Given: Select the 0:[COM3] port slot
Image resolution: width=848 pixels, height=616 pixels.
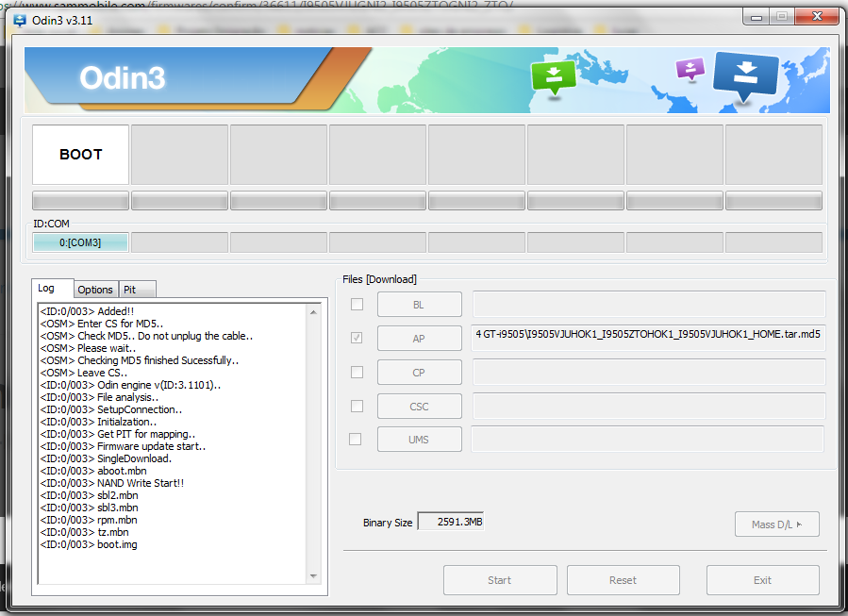Looking at the screenshot, I should [x=80, y=242].
